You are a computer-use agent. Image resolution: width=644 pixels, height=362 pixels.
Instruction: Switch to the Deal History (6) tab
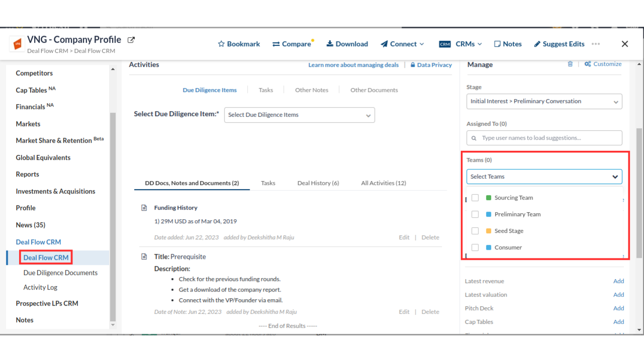click(x=318, y=183)
